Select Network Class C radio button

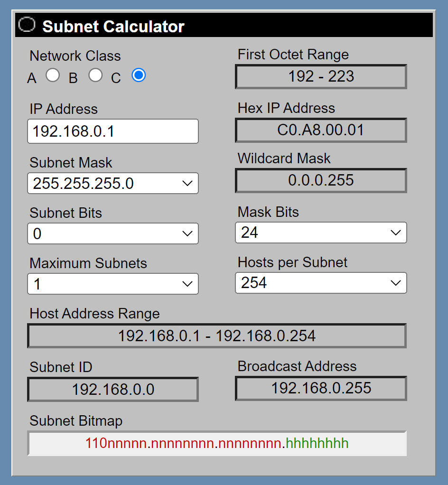pos(139,75)
